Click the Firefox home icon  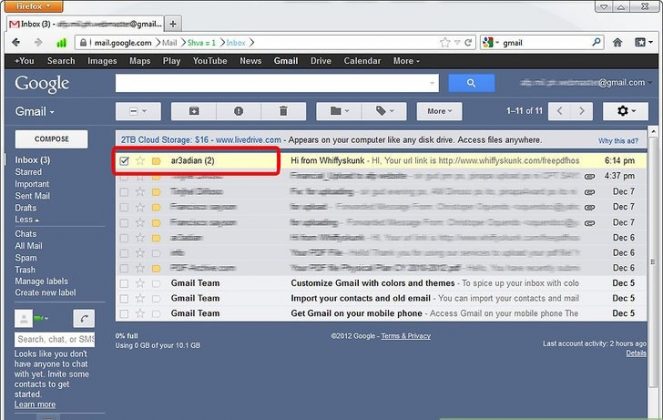tap(618, 43)
